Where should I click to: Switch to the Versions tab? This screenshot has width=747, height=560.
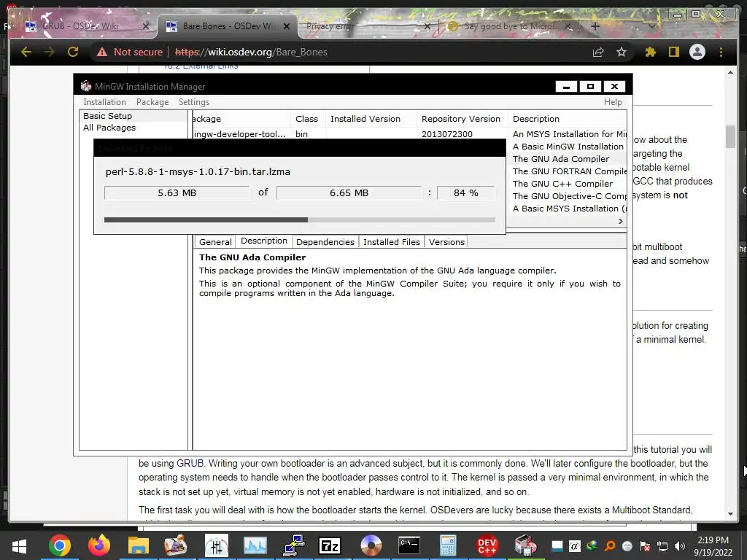446,242
